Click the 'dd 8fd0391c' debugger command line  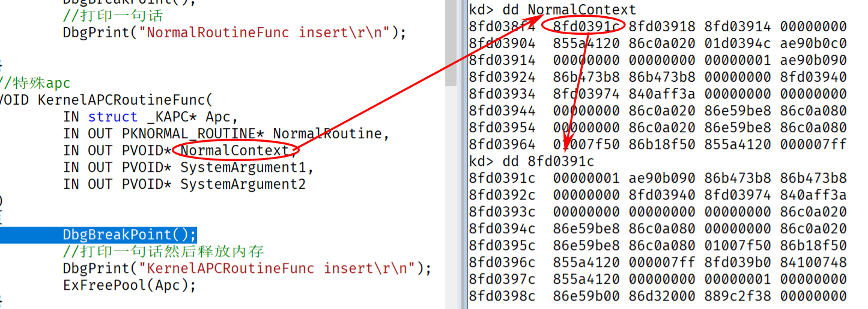tap(531, 161)
